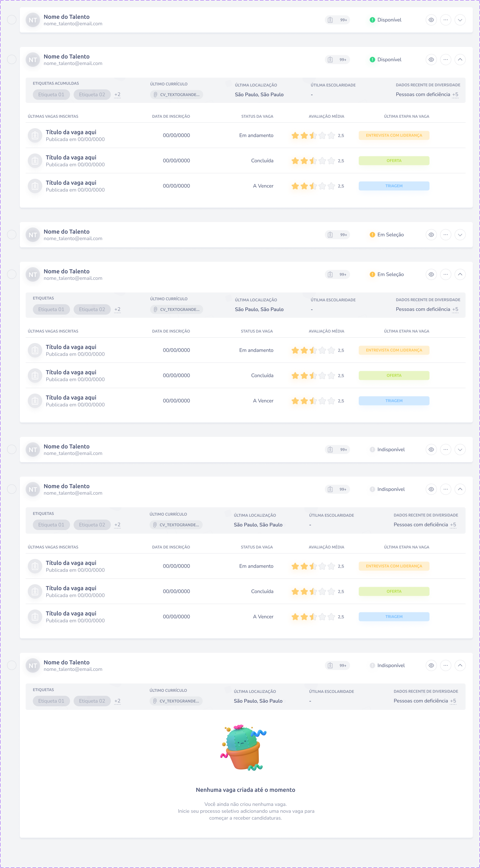Click NT avatar on collapsed Em Seleção row

click(x=33, y=235)
